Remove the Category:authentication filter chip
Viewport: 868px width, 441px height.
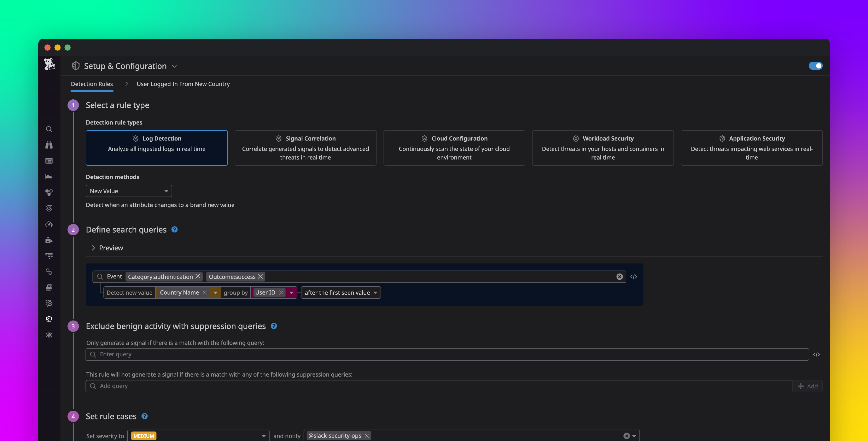click(x=198, y=276)
